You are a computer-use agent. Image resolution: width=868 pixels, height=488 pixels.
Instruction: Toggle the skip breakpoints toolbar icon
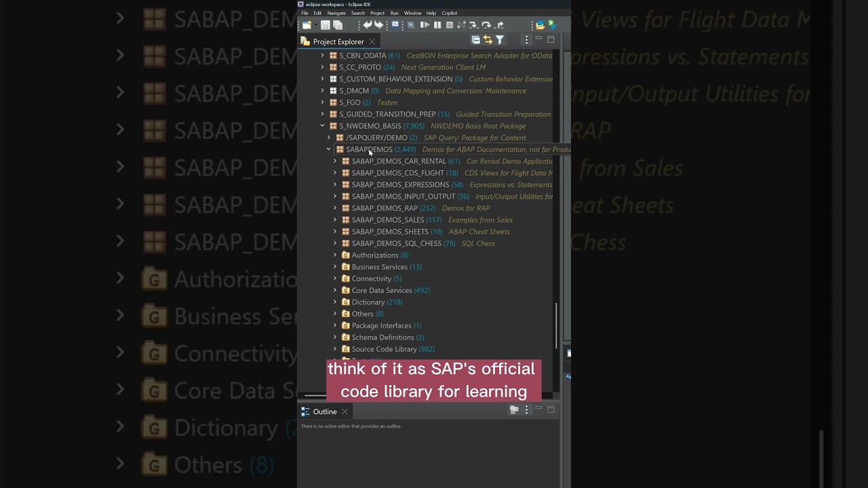coord(411,25)
